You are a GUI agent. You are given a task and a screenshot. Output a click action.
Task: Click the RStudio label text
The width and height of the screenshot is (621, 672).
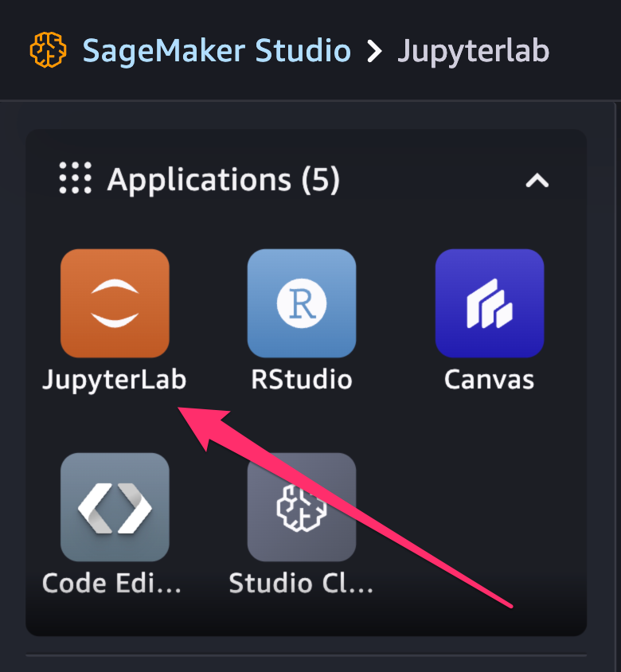pyautogui.click(x=302, y=379)
